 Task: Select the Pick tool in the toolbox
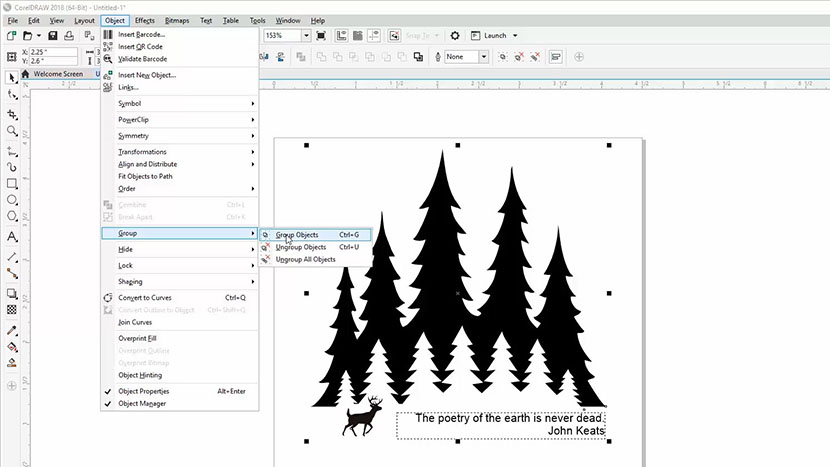pyautogui.click(x=12, y=77)
